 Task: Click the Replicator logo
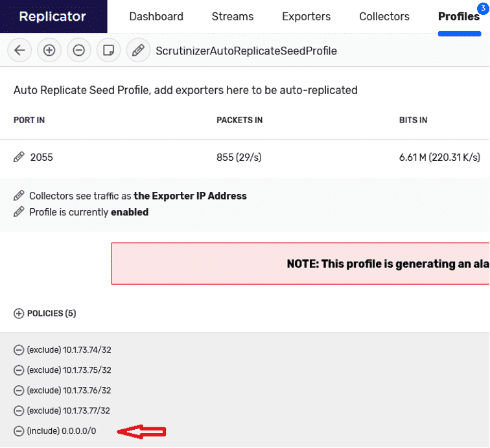tap(53, 16)
